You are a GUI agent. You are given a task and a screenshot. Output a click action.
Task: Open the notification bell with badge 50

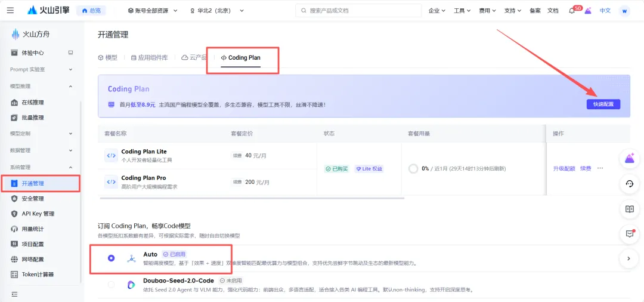(x=572, y=11)
